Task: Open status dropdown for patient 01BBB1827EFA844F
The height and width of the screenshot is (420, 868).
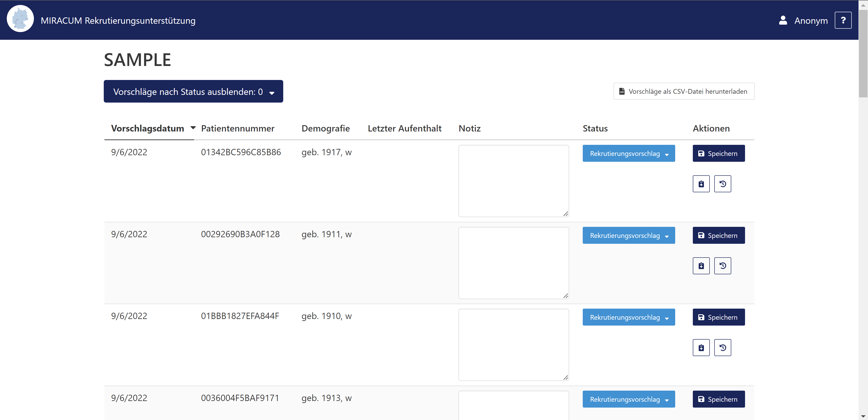Action: (x=628, y=317)
